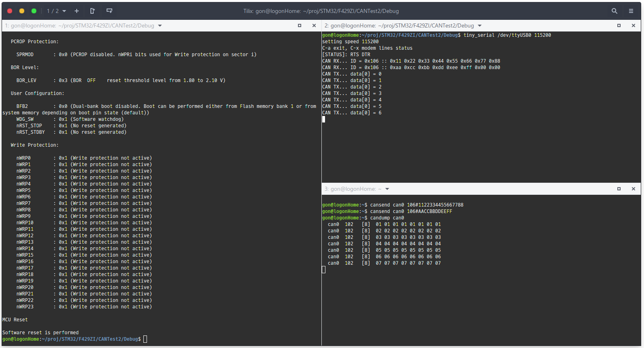Maximize terminal 2 pane
Image resolution: width=644 pixels, height=348 pixels.
[619, 25]
